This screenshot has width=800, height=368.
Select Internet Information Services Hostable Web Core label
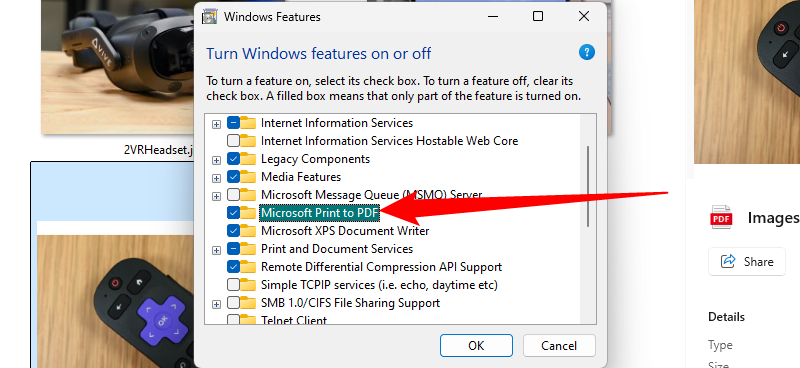(389, 141)
